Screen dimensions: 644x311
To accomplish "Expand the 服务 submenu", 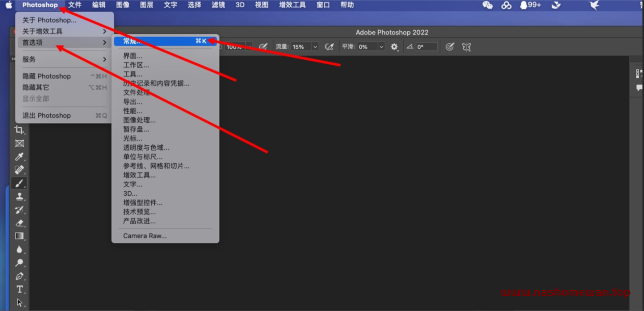I will click(64, 59).
